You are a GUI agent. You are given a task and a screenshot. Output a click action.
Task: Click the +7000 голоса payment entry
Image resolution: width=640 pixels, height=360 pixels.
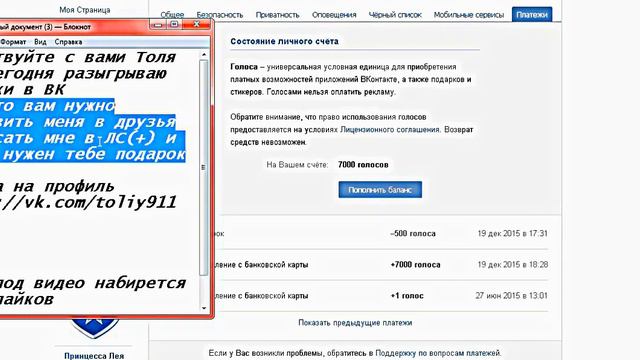416,265
